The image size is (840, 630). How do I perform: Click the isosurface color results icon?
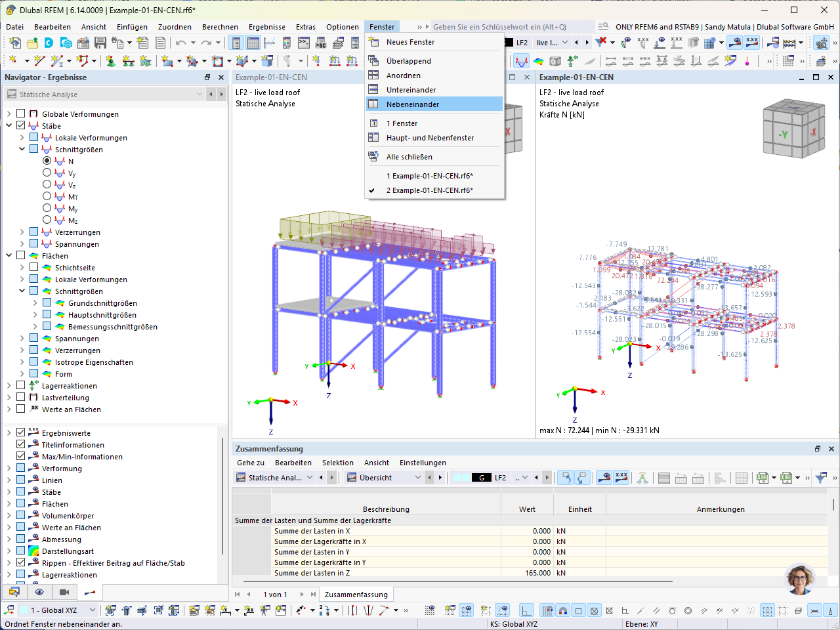(539, 61)
